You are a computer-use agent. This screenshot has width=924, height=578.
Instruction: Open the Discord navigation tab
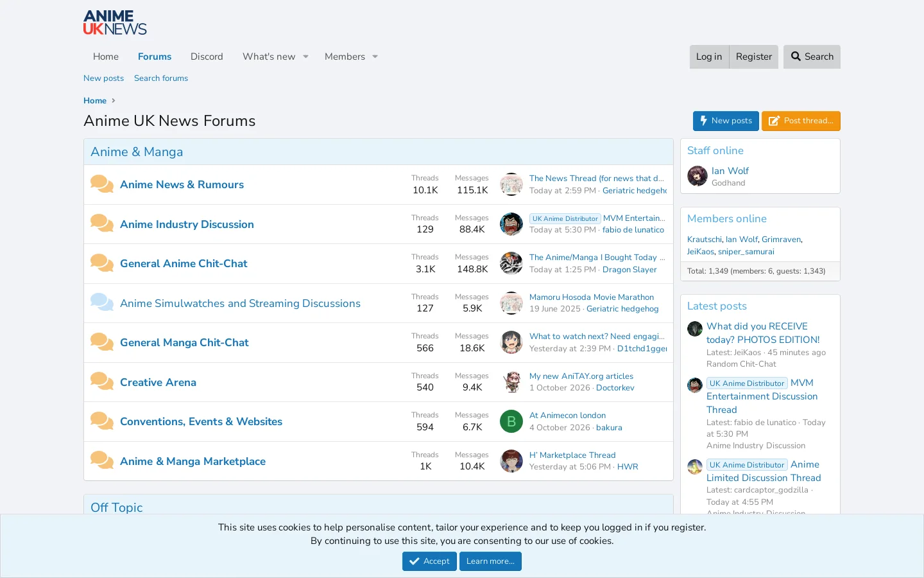click(207, 57)
